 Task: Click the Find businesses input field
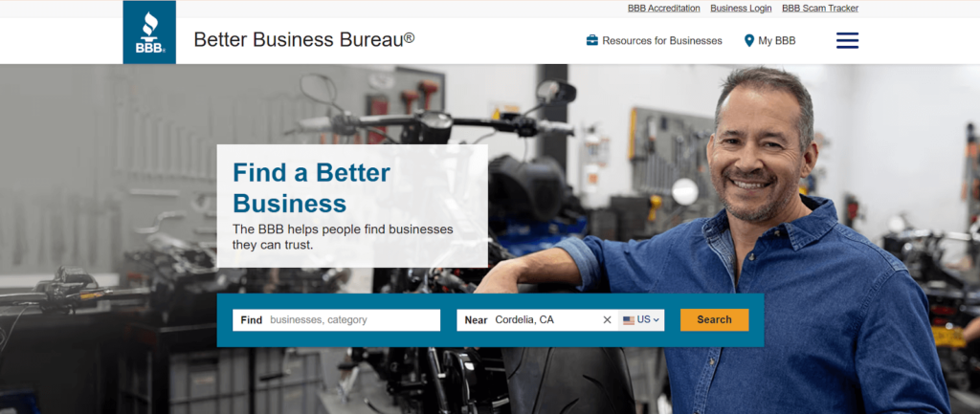(336, 319)
